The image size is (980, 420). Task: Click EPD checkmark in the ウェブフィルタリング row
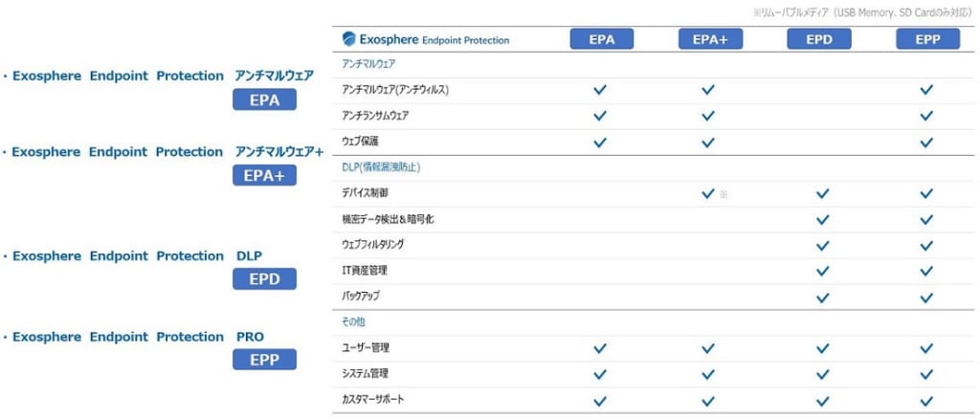click(x=823, y=245)
